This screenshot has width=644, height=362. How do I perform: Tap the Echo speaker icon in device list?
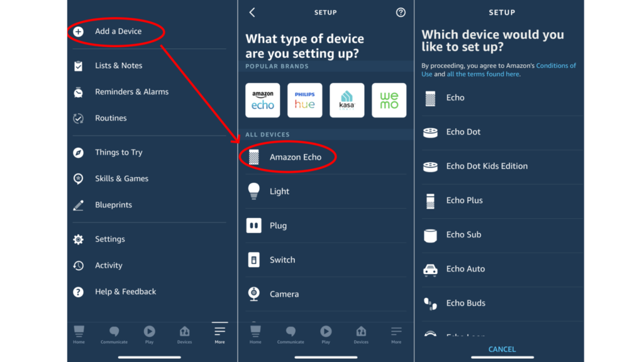click(430, 99)
